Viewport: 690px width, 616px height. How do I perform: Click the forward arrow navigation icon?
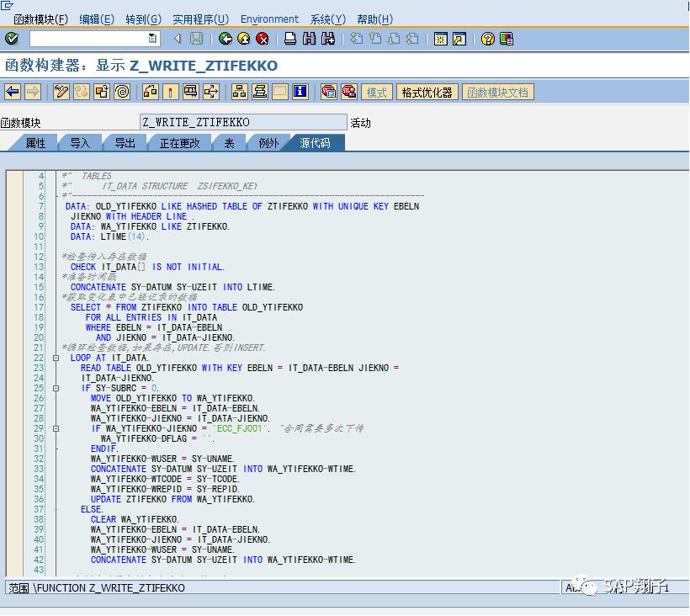(x=33, y=92)
